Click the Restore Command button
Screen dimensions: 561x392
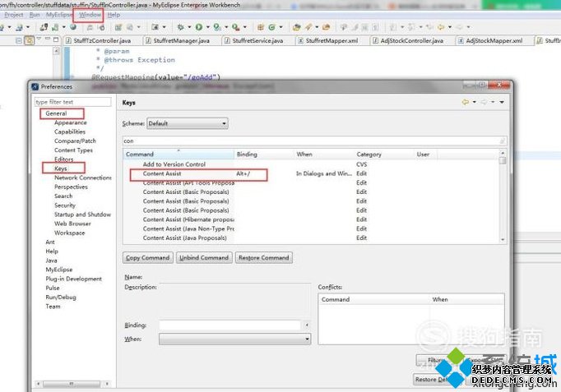[264, 258]
